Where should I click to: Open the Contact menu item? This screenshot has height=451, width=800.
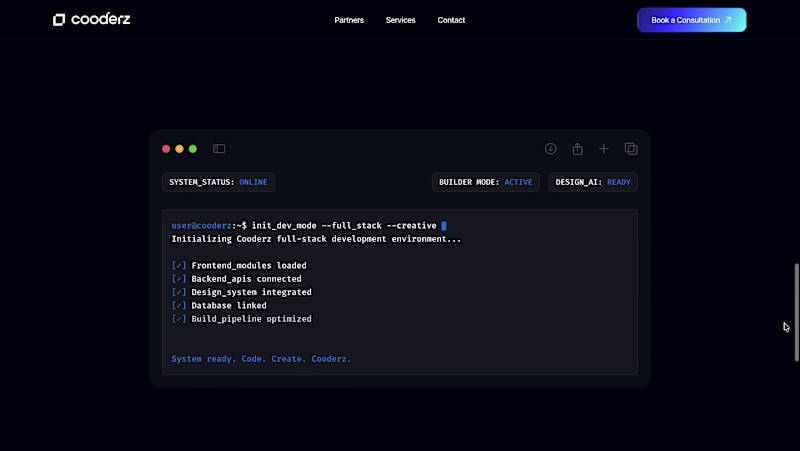tap(451, 20)
